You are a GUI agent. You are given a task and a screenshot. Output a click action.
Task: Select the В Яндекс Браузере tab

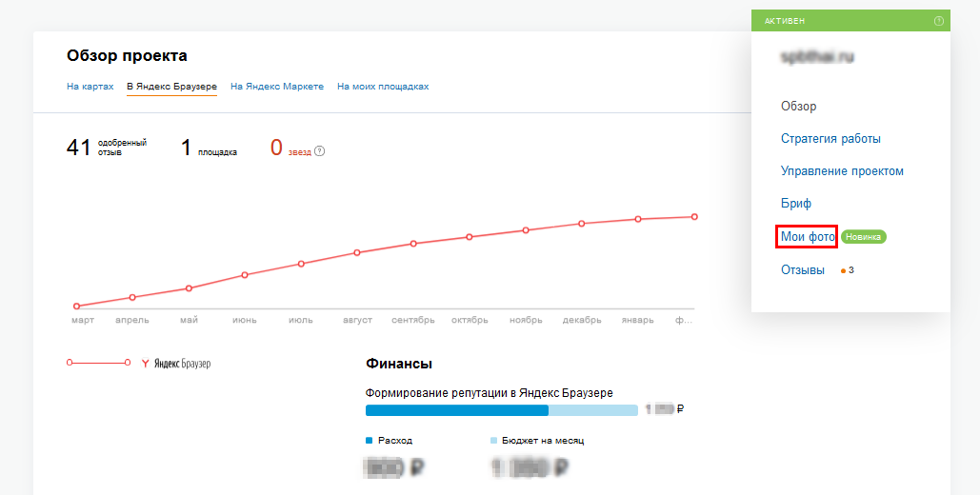pyautogui.click(x=171, y=87)
